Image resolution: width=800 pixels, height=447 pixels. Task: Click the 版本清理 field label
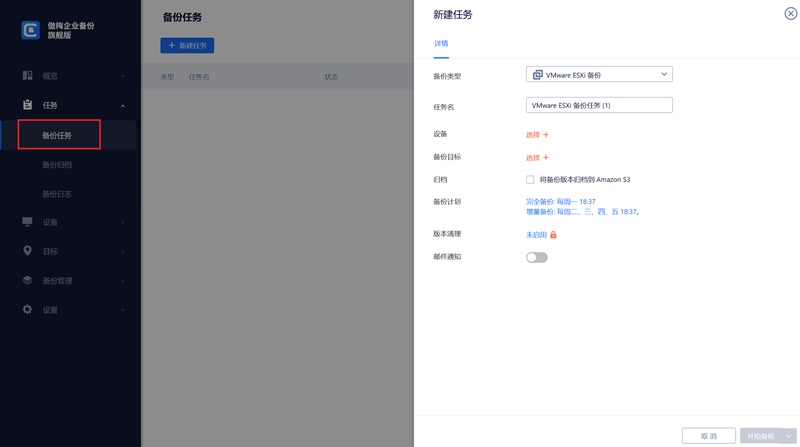447,234
